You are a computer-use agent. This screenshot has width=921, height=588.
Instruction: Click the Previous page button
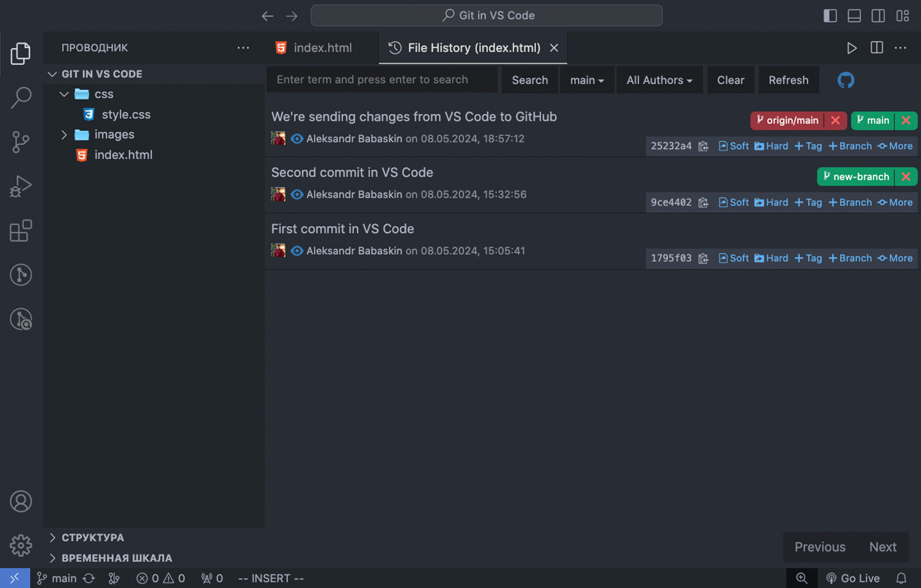820,547
